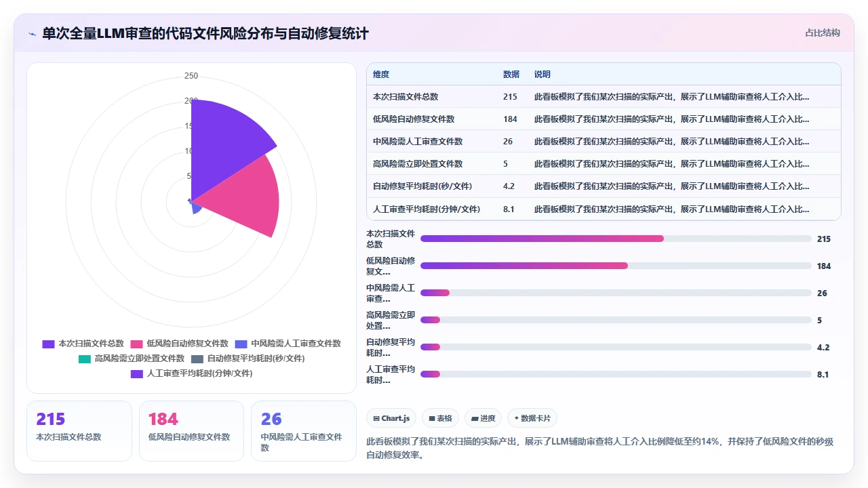Viewport: 868px width, 488px height.
Task: Click the 高风险需立即处置 progress bar
Action: [616, 320]
